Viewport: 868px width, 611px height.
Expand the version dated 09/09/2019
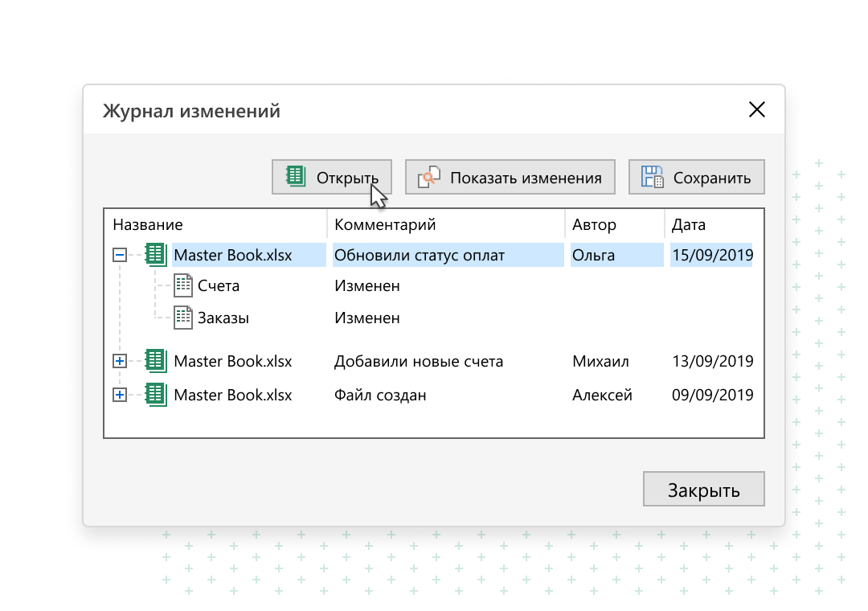tap(120, 395)
